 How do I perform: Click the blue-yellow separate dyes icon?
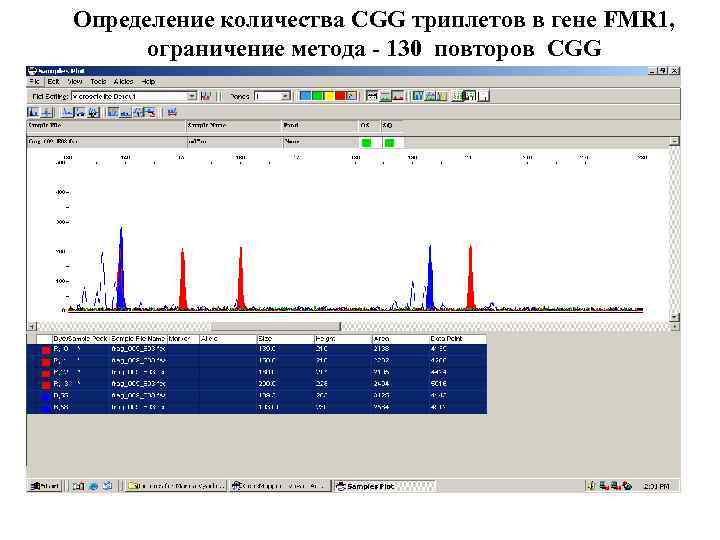(430, 96)
